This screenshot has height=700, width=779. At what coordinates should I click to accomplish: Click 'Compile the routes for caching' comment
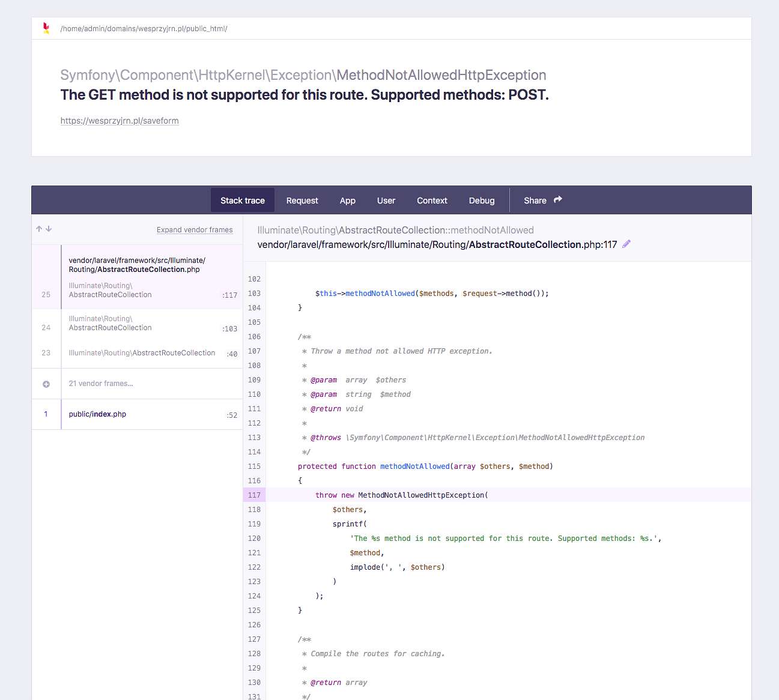tap(374, 654)
